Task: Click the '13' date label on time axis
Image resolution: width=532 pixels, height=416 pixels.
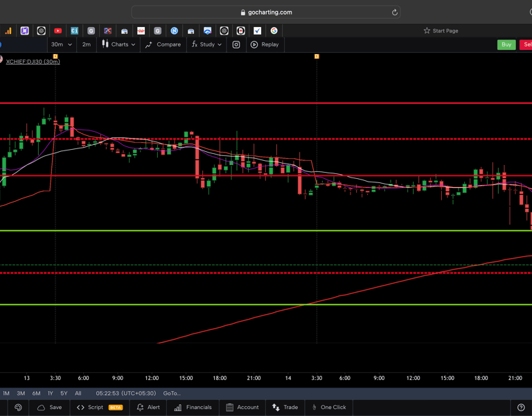Action: (27, 378)
